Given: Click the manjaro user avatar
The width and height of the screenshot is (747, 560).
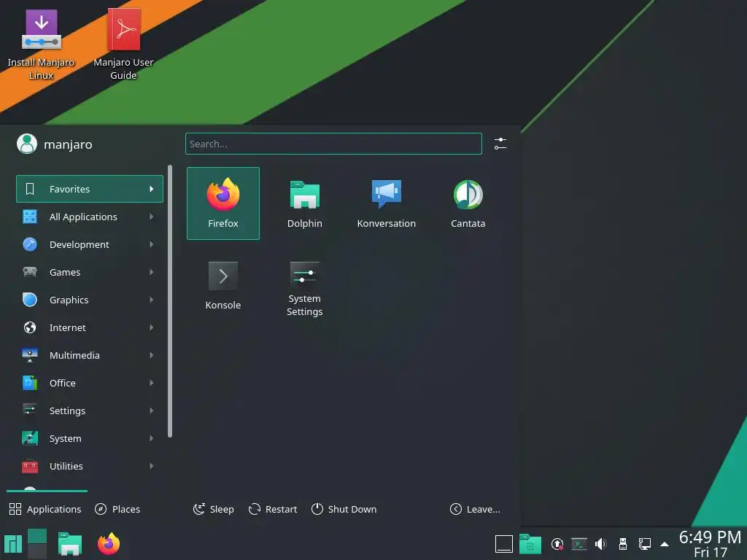Looking at the screenshot, I should pos(27,144).
